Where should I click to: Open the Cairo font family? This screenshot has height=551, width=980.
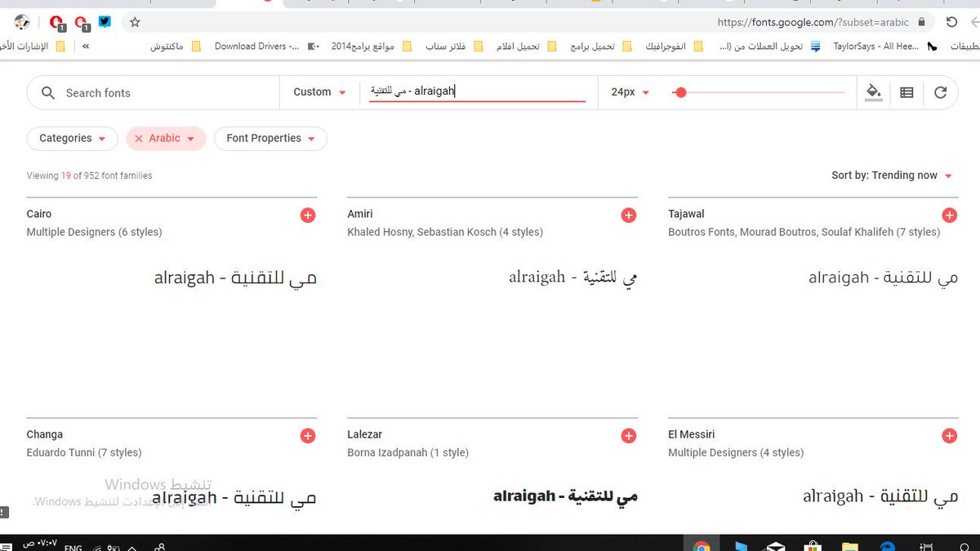[x=39, y=214]
